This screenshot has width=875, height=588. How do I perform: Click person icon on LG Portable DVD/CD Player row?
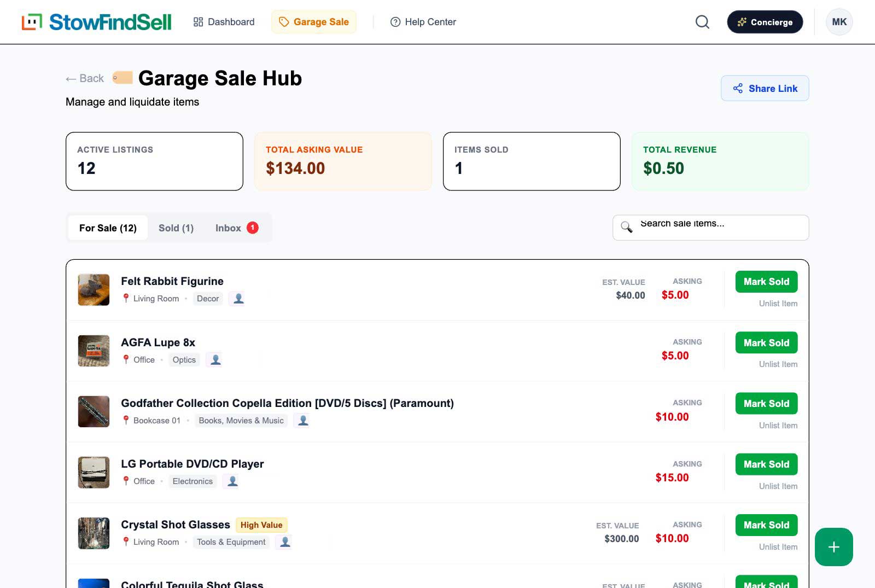(232, 481)
